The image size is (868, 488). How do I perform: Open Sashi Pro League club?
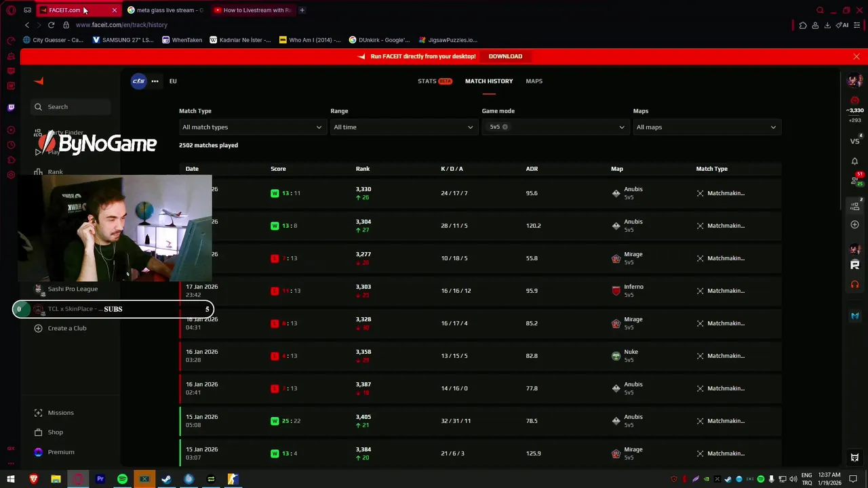(x=67, y=289)
